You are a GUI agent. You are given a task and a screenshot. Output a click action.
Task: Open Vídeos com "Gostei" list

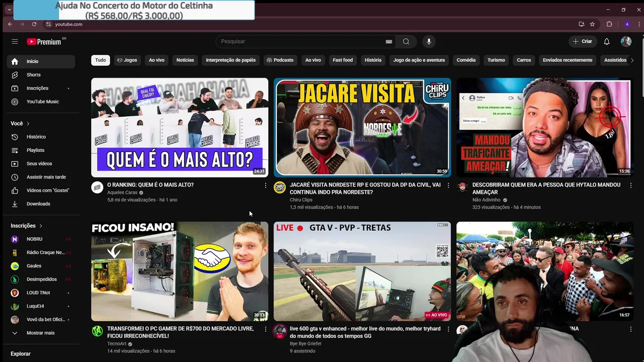pos(41,191)
